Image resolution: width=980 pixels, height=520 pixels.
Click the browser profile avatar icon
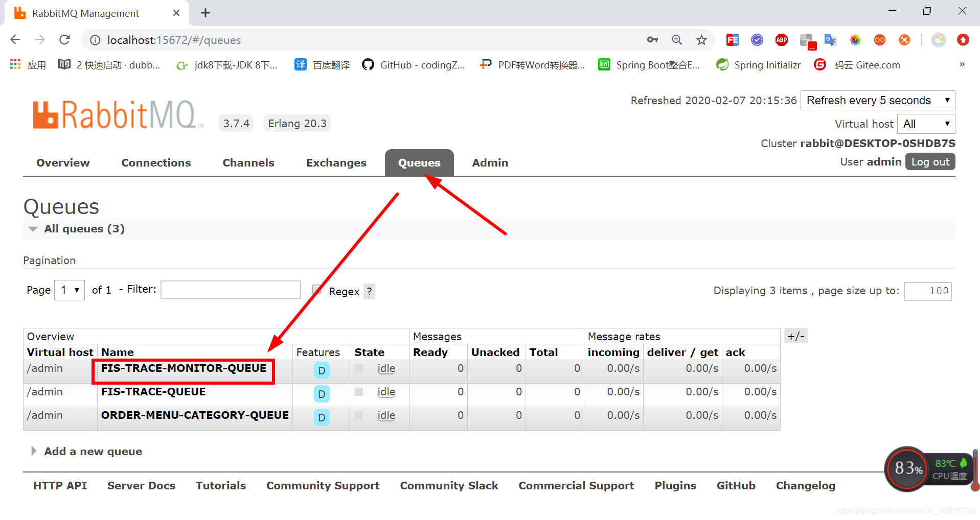pos(938,40)
